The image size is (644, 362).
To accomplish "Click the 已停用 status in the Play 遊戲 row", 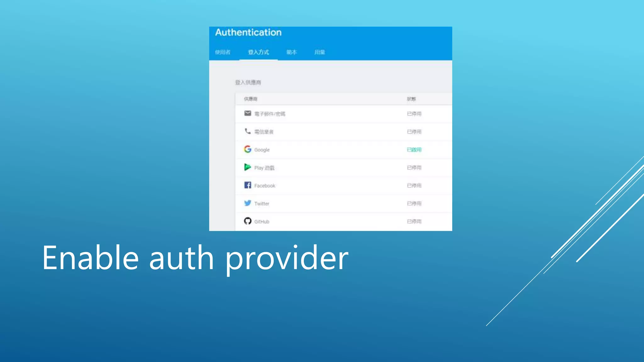I will tap(414, 167).
